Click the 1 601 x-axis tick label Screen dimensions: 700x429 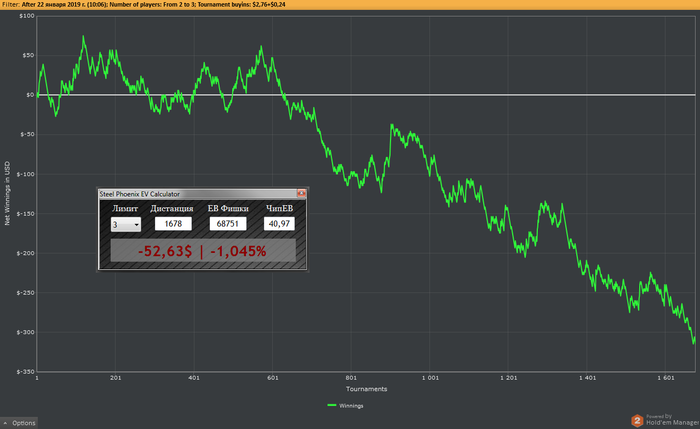point(666,378)
